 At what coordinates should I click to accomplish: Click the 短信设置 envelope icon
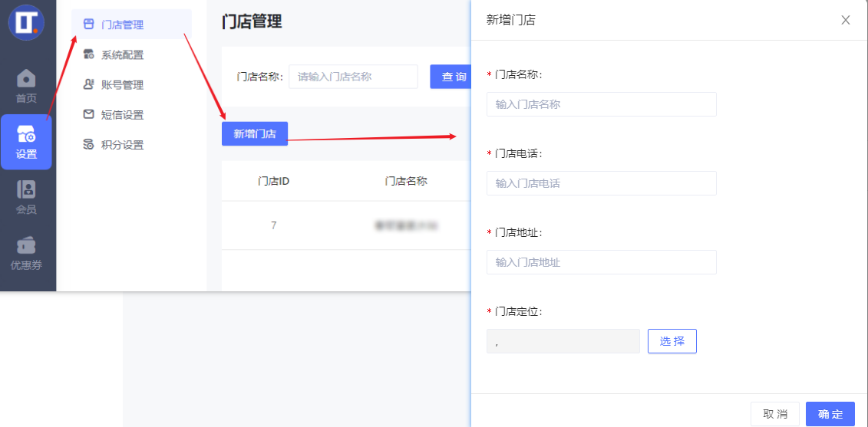(x=88, y=114)
